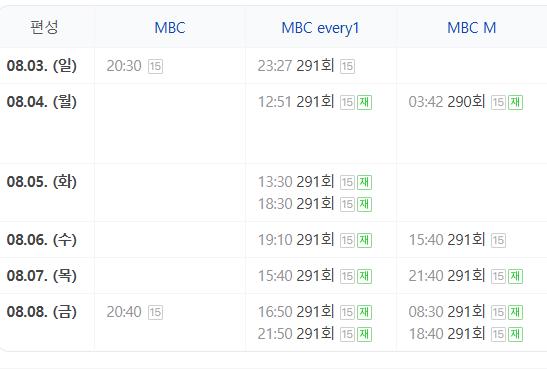Click the 15 rating badge beside 20:40
547x370 pixels.
click(x=156, y=312)
